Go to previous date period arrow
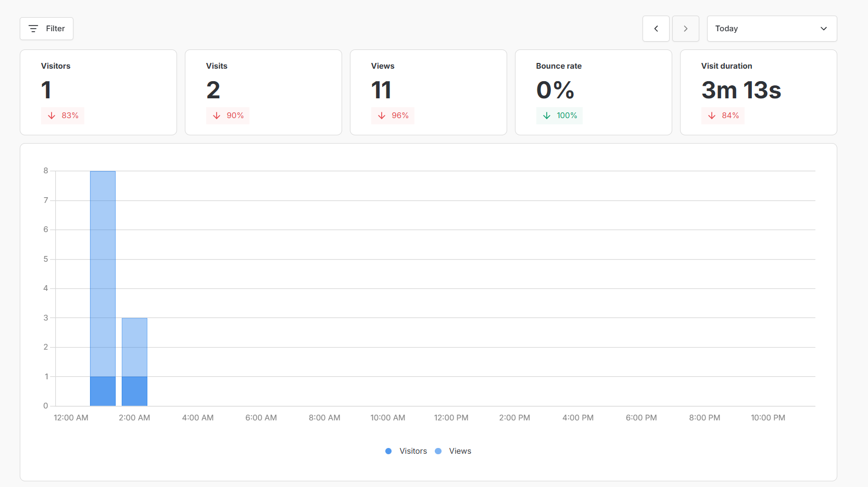The image size is (868, 487). (656, 29)
